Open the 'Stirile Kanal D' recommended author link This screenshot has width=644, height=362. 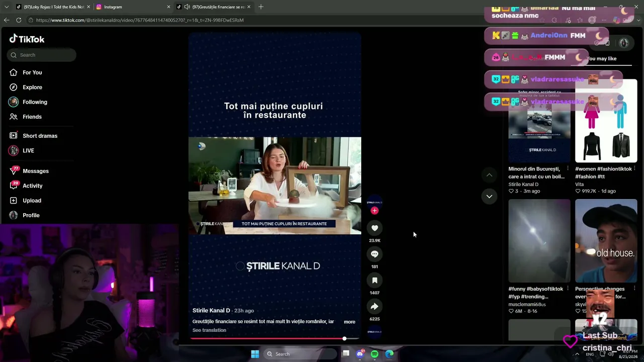[x=523, y=185]
